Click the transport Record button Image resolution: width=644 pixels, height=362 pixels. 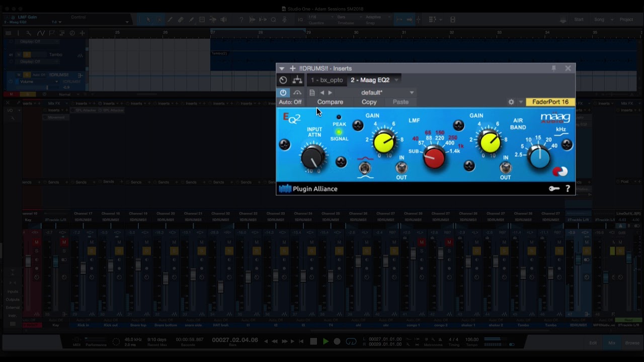click(337, 341)
